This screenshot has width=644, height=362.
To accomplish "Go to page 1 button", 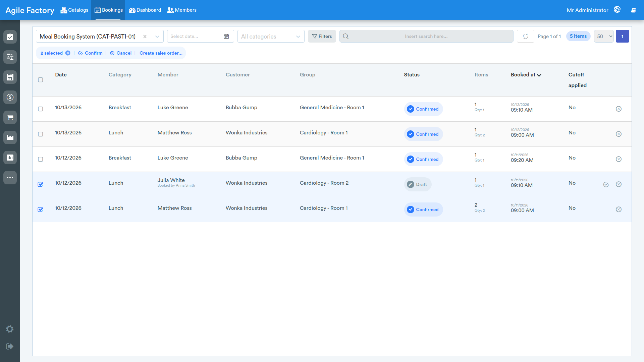I will pos(622,36).
